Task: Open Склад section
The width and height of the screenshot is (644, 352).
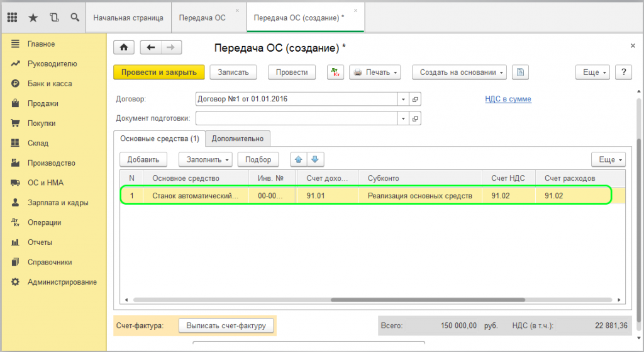Action: coord(38,143)
